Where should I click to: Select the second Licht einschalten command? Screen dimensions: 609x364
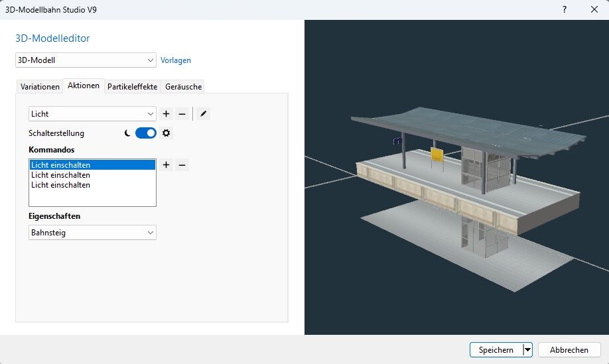(61, 175)
